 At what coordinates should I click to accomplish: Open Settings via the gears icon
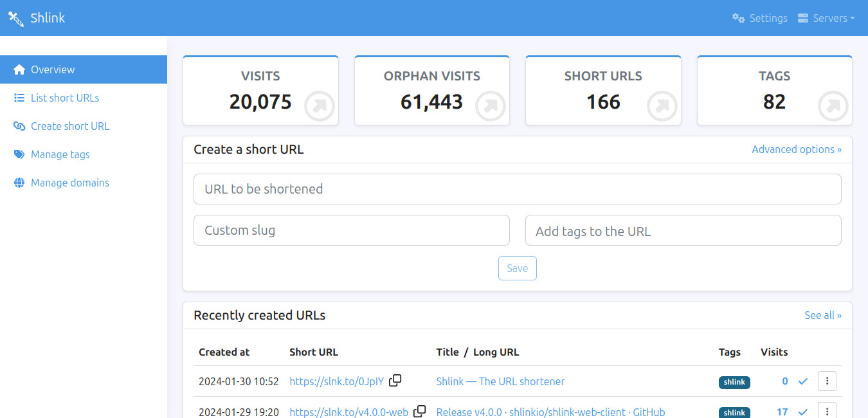pos(738,18)
